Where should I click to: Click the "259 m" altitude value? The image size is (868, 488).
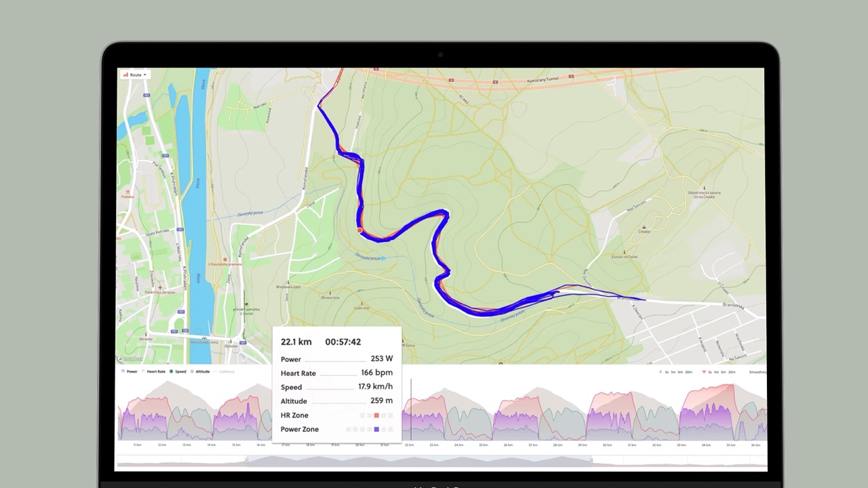tap(382, 401)
